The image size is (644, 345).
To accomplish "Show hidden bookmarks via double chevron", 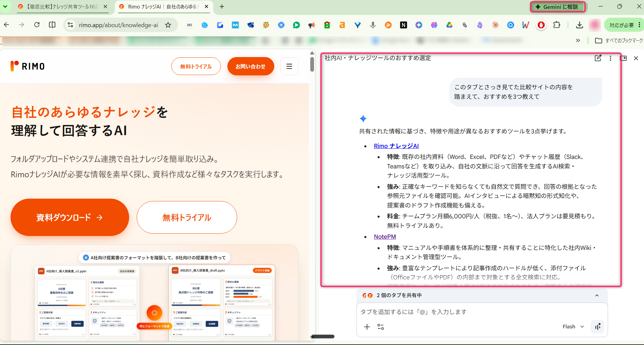I will click(x=578, y=40).
